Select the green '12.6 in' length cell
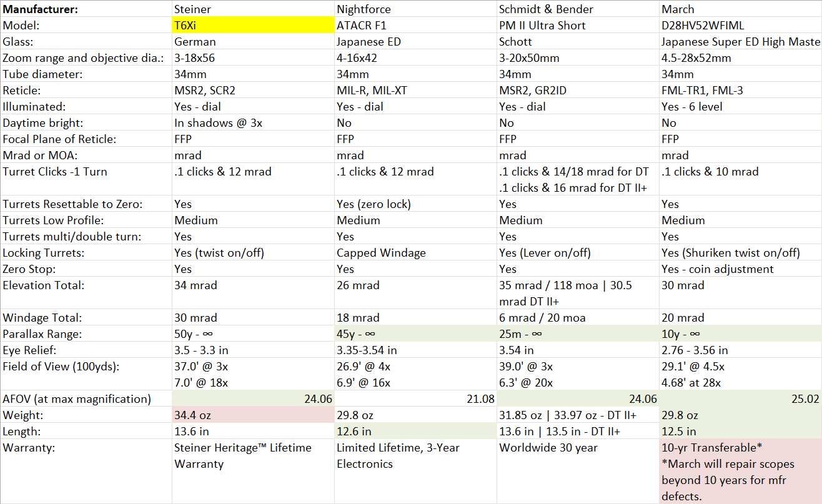The width and height of the screenshot is (822, 504). pyautogui.click(x=416, y=432)
